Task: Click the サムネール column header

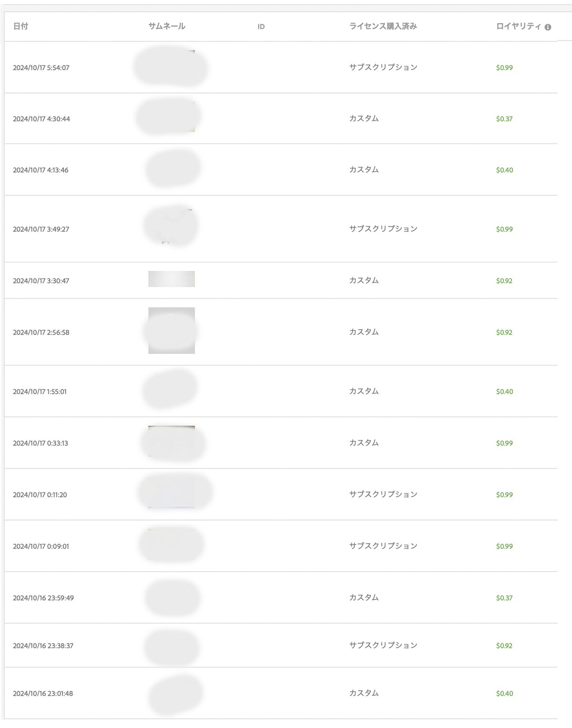Action: (166, 26)
